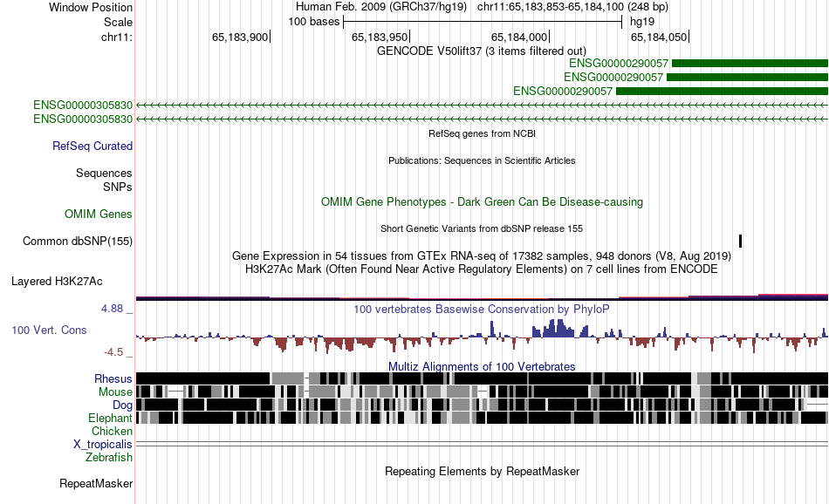Viewport: 829px width, 504px height.
Task: Click the X_tropicalis alignment row label
Action: coord(103,445)
